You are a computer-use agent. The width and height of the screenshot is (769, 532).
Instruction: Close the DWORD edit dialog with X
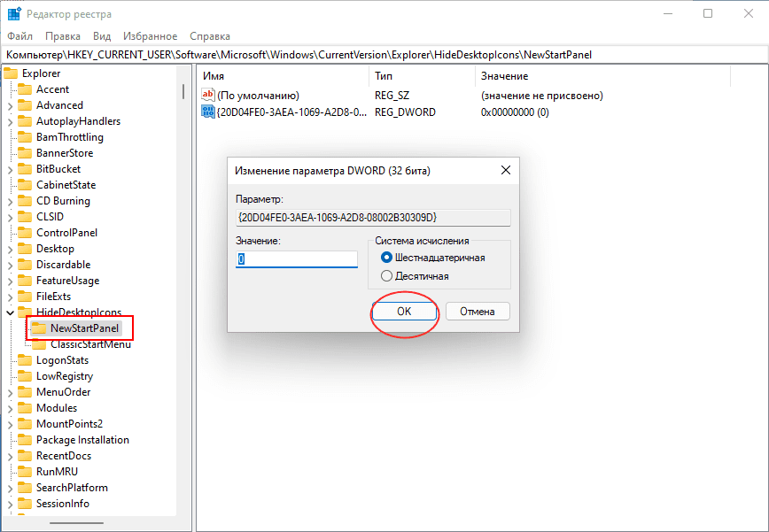506,170
